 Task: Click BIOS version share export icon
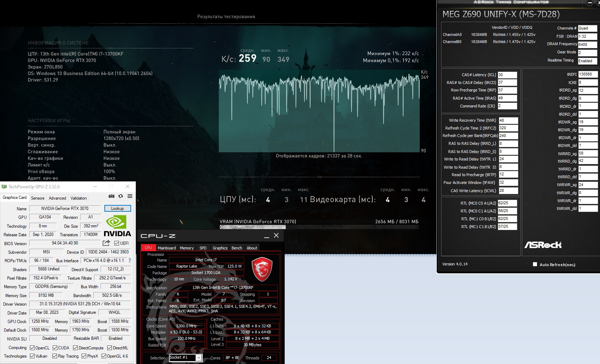(x=106, y=243)
